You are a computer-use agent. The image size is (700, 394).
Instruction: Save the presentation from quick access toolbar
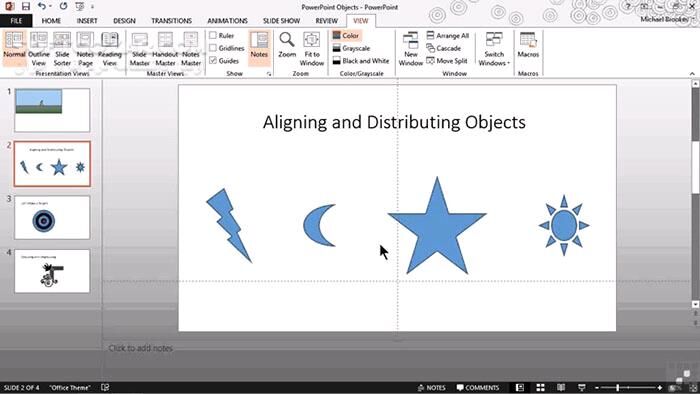click(25, 7)
